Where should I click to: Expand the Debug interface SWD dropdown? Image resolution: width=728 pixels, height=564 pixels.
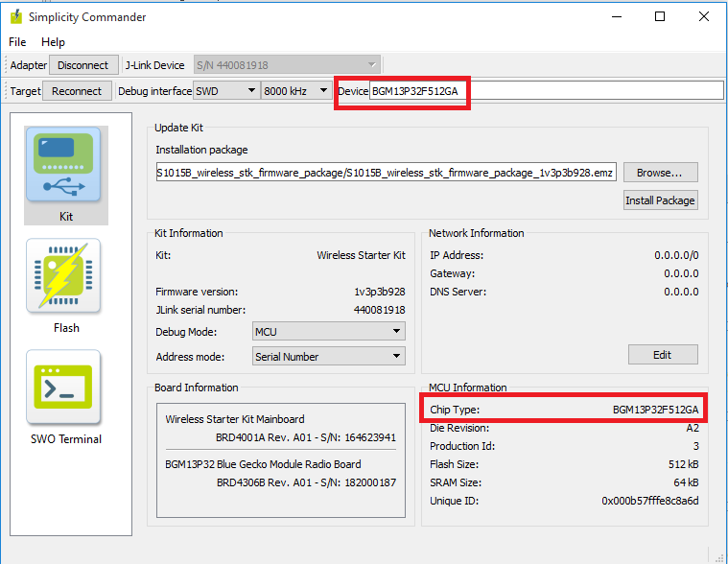click(x=225, y=91)
